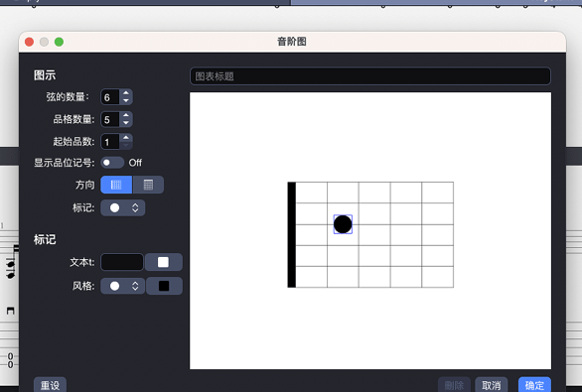Click the dimmed 删除 delete button
The height and width of the screenshot is (392, 582).
[454, 385]
